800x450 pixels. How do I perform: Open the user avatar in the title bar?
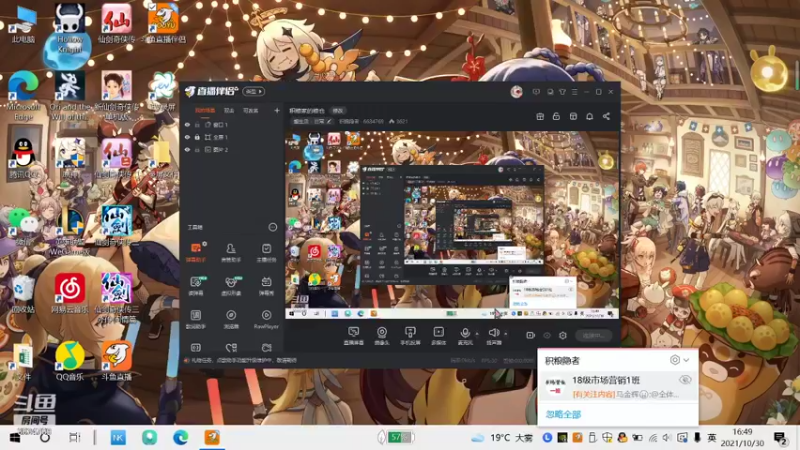coord(516,92)
